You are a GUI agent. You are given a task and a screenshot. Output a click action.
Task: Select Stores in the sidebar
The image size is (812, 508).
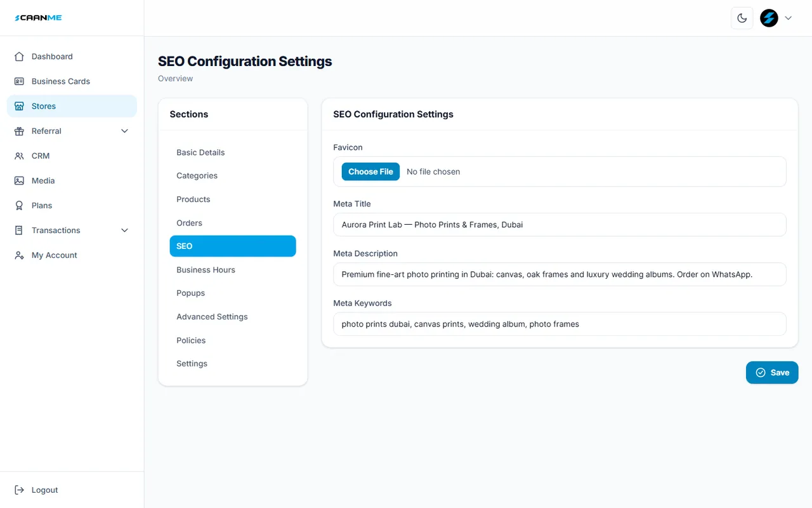point(72,106)
